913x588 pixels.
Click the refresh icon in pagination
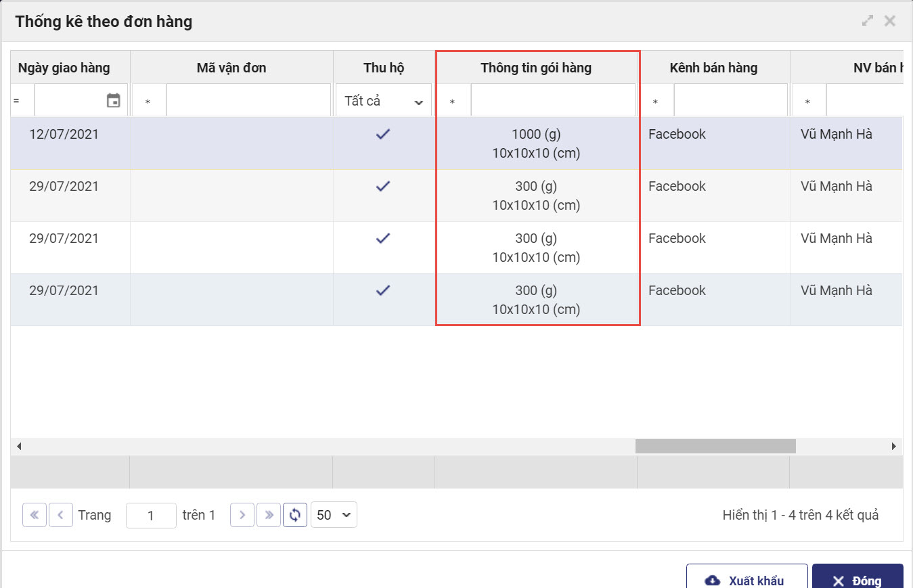point(294,515)
